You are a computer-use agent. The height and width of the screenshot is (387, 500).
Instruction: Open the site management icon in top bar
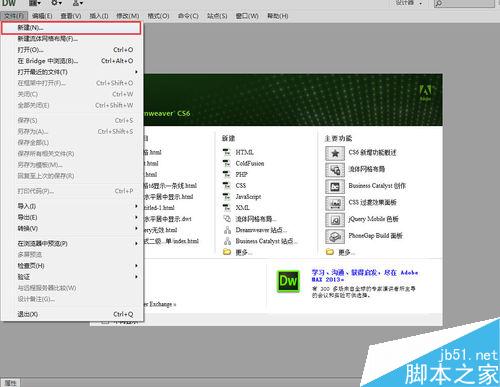click(x=77, y=3)
